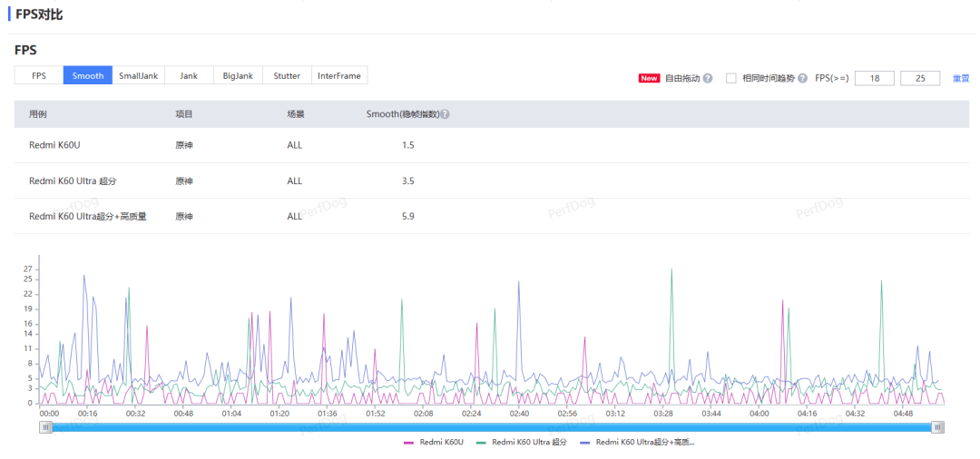980x459 pixels.
Task: Open the BigJank tab
Action: (x=239, y=75)
